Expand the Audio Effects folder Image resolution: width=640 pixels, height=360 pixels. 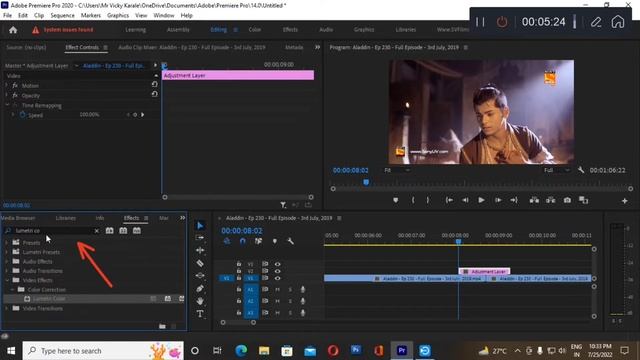coord(6,262)
